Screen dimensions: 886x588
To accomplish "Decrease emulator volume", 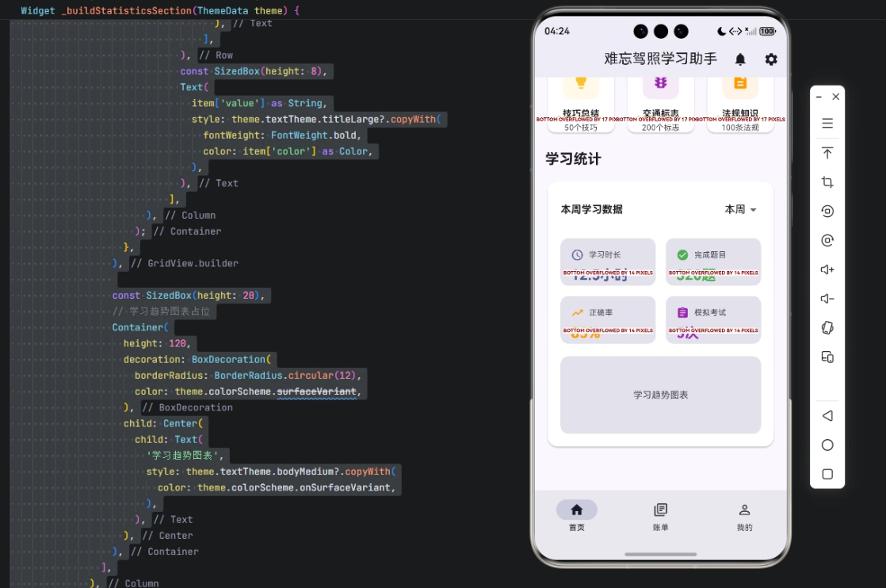I will point(827,299).
